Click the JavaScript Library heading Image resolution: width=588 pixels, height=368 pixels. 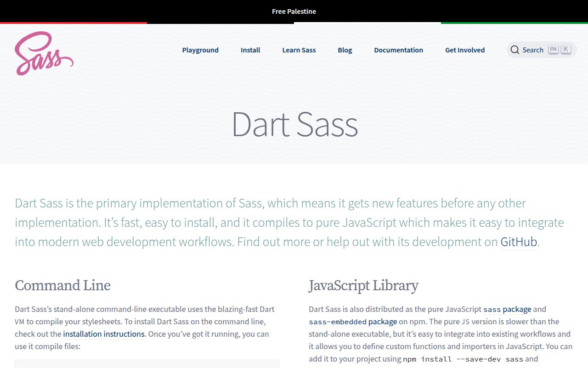coord(363,285)
